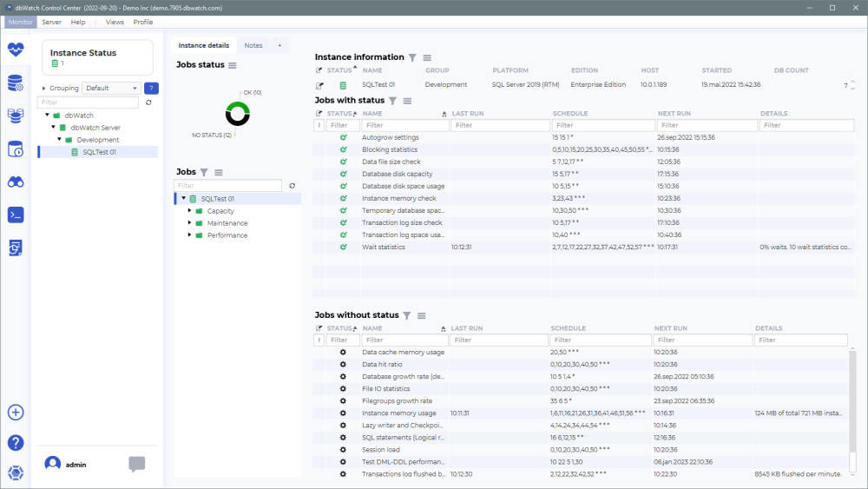Open the Grouping Default dropdown
Screen dimensions: 868x489
click(x=111, y=88)
